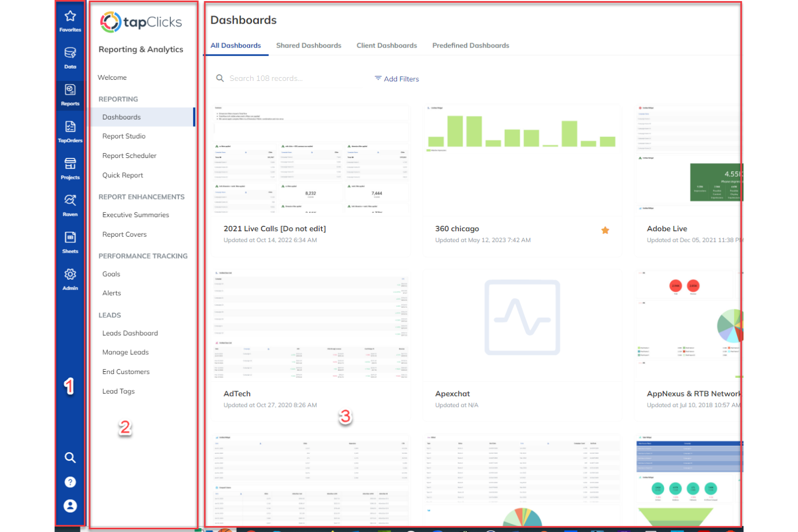798x532 pixels.
Task: Switch to the Shared Dashboards tab
Action: [308, 46]
